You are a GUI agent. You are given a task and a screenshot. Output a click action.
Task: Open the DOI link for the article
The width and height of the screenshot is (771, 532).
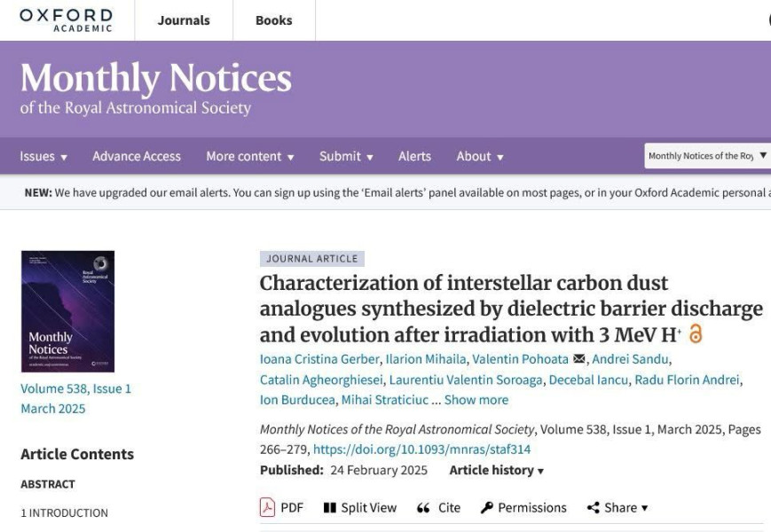point(422,450)
